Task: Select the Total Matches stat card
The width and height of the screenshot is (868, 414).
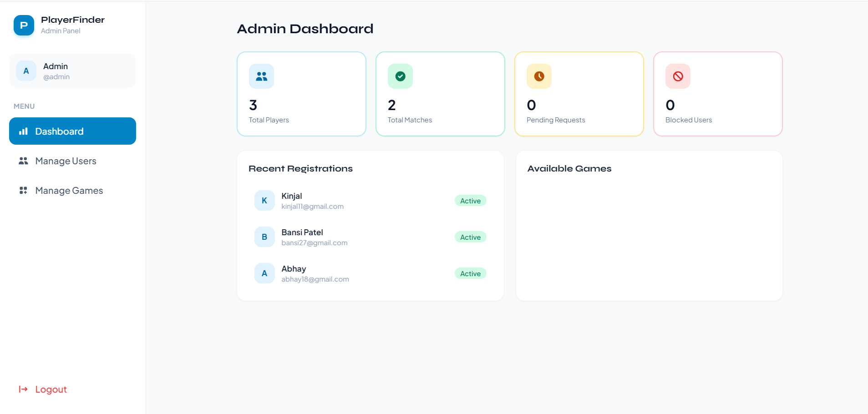Action: coord(440,94)
